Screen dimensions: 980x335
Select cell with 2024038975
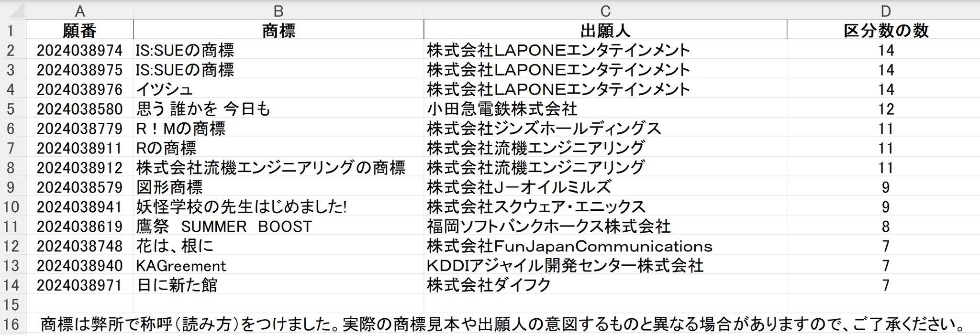[80, 70]
